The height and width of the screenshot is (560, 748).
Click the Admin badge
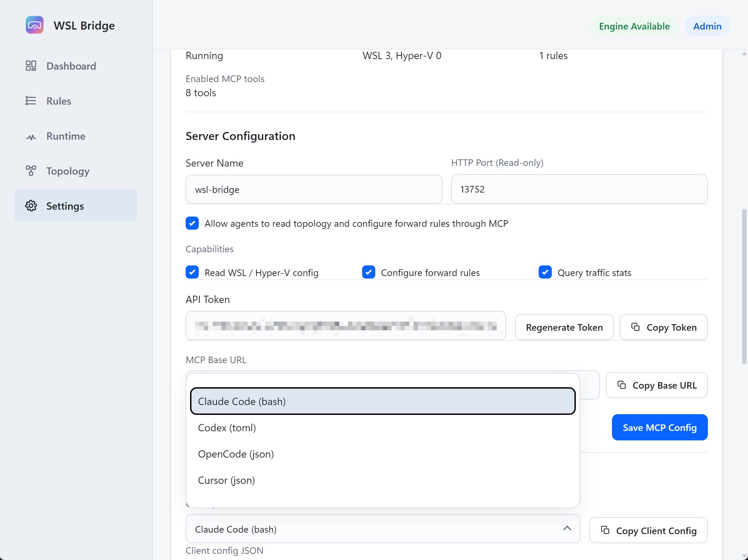point(707,26)
